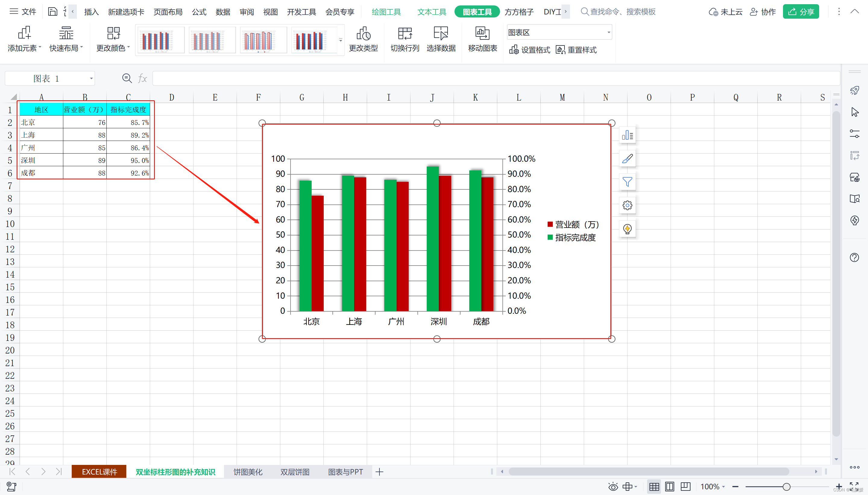Click zoom out minus button
Screen dimensions: 868x495
[735, 487]
